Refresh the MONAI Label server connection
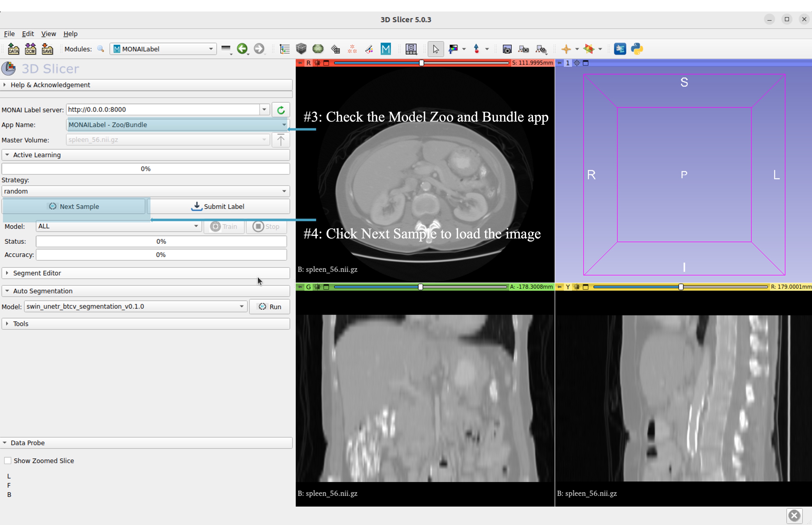The width and height of the screenshot is (812, 525). (281, 110)
